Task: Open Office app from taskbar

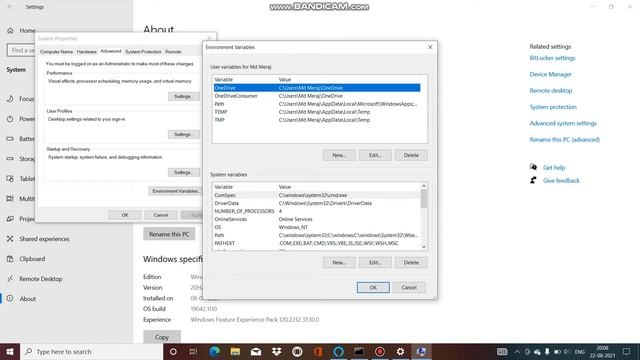Action: pos(318,351)
